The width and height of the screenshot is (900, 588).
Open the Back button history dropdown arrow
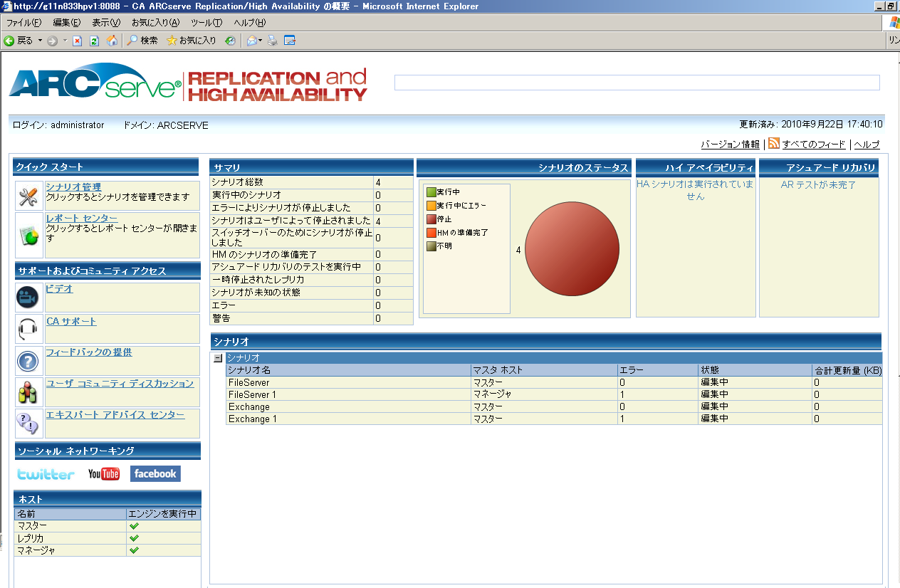41,41
